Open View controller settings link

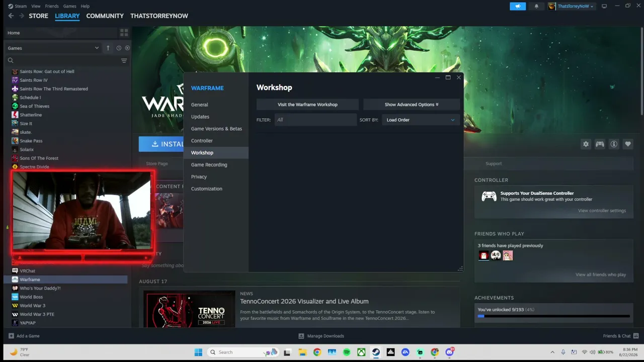pyautogui.click(x=602, y=211)
